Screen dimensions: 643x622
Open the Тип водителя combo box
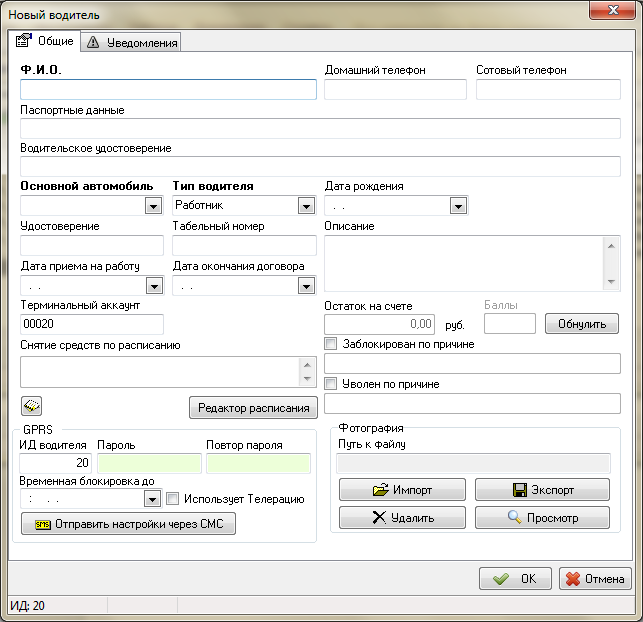(306, 206)
